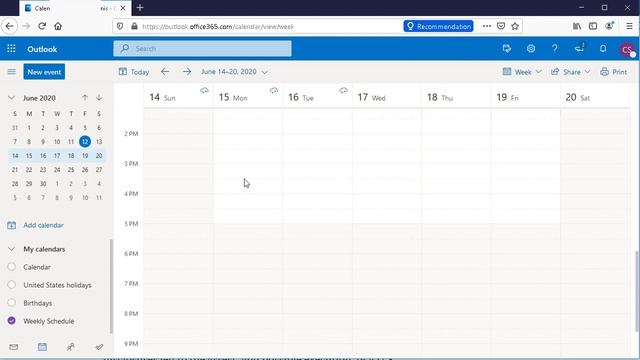
Task: Expand the June 14–20, 2020 date picker
Action: (234, 72)
